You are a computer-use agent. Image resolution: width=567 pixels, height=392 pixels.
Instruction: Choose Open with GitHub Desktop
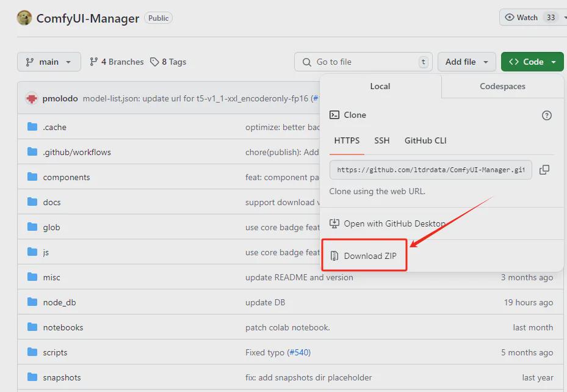point(387,223)
